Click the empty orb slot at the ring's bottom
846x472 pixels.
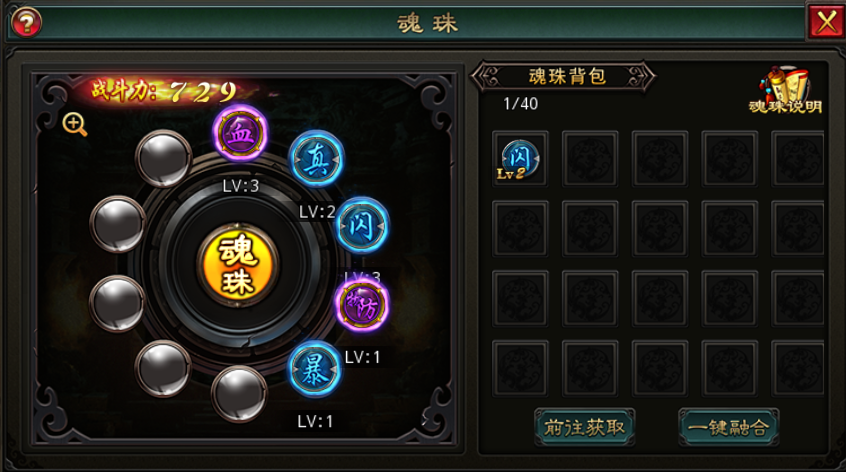pos(239,394)
